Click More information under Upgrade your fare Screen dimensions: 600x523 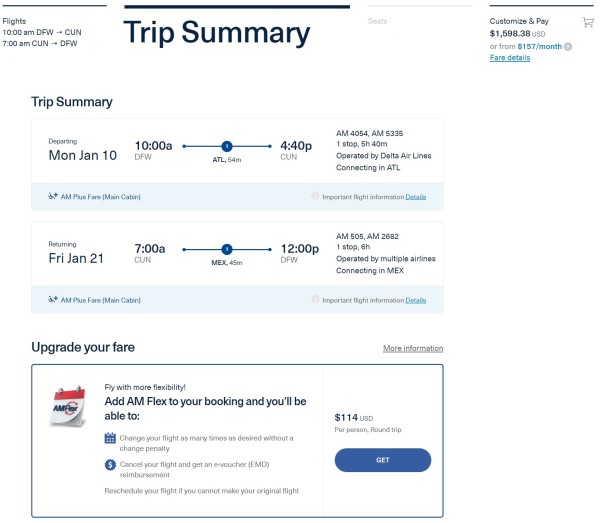pos(413,348)
